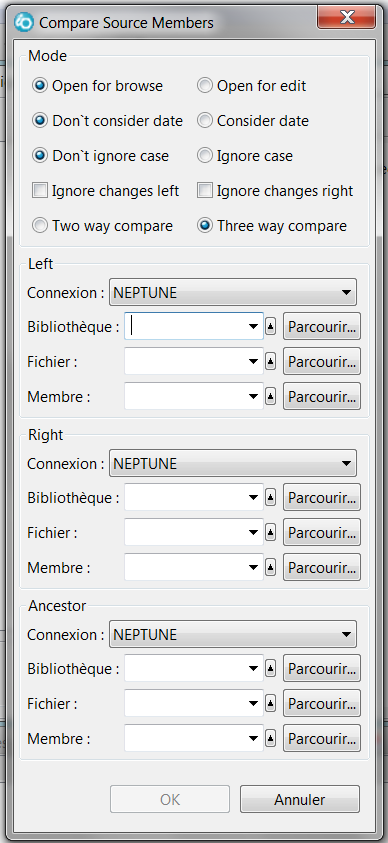The width and height of the screenshot is (388, 843).
Task: Cancel the dialog with Annuler
Action: 300,799
